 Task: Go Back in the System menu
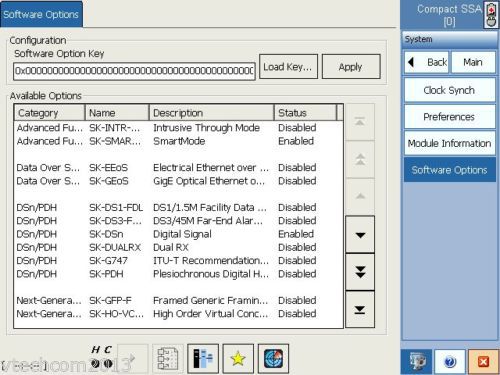coord(427,62)
